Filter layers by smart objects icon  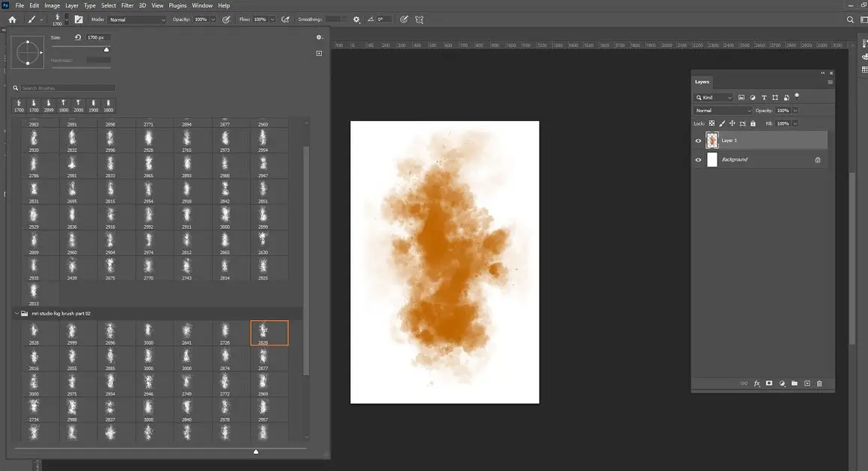point(786,97)
